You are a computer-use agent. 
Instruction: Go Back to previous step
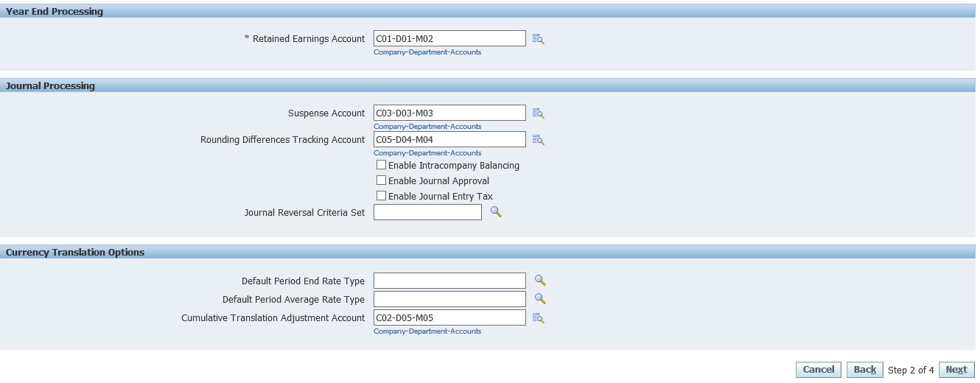pyautogui.click(x=864, y=370)
